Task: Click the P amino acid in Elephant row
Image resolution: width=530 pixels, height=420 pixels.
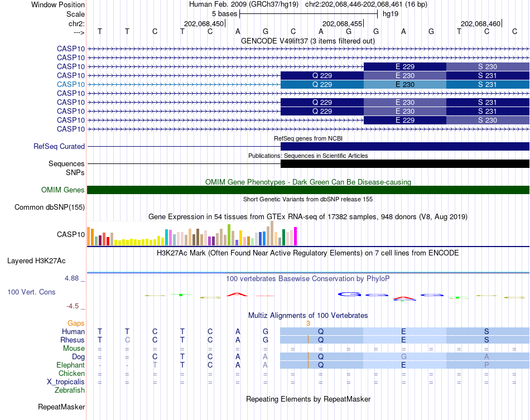Action: point(486,365)
